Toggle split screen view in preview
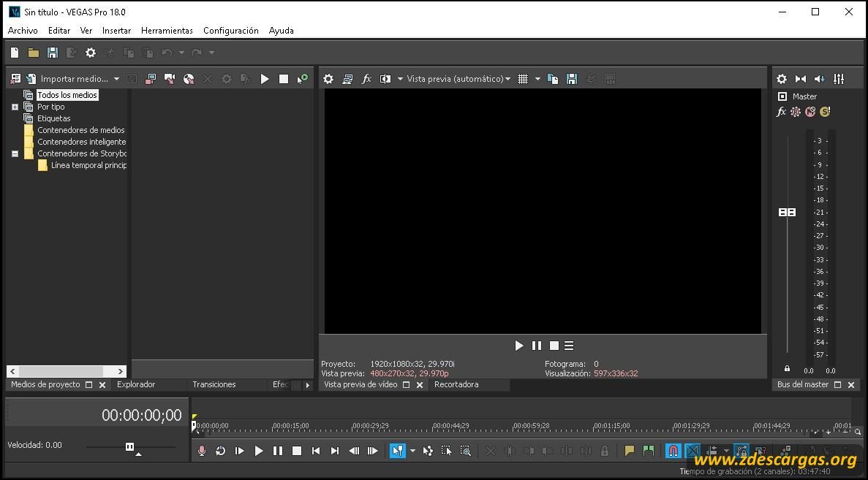 pyautogui.click(x=385, y=79)
